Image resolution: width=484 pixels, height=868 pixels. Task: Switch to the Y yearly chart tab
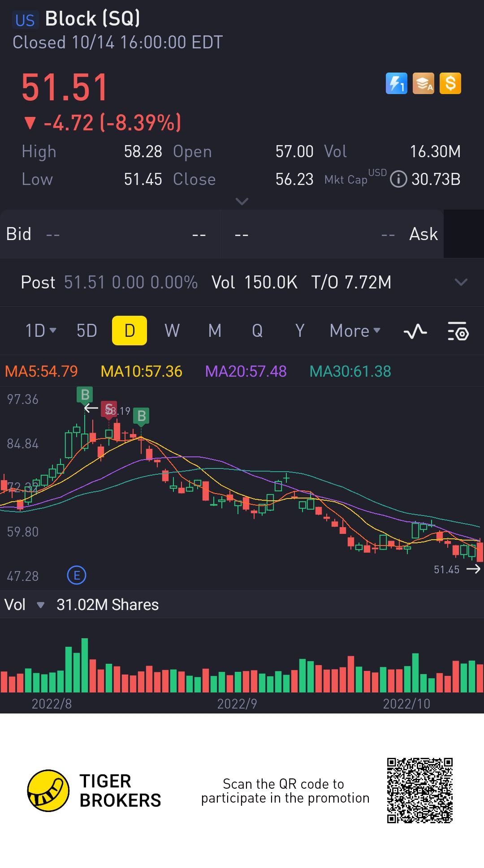300,331
